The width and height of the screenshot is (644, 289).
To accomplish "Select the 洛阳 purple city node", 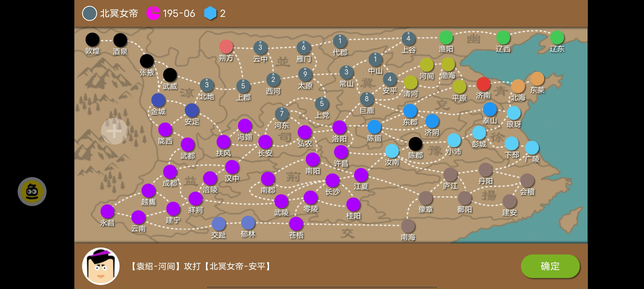I will point(339,127).
